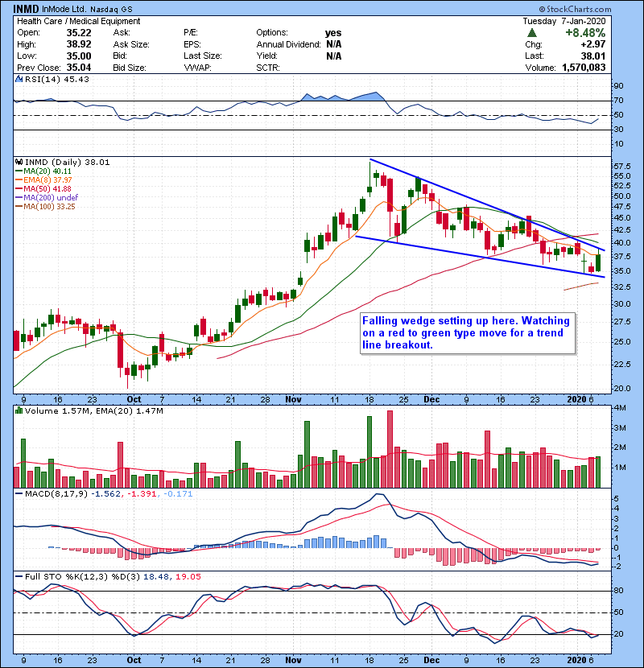Click the Annual Dividend N/A value
The image size is (644, 668).
(x=334, y=44)
